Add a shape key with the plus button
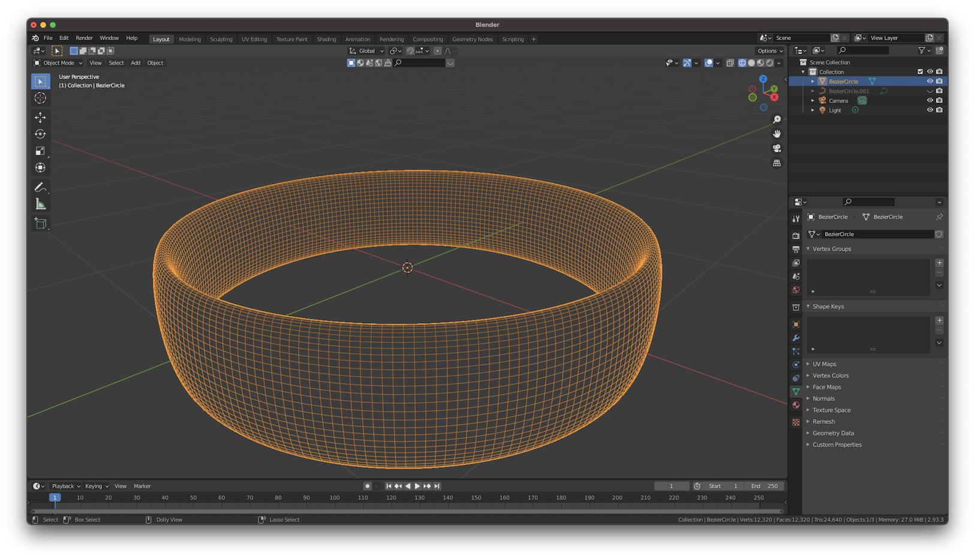 click(x=940, y=320)
